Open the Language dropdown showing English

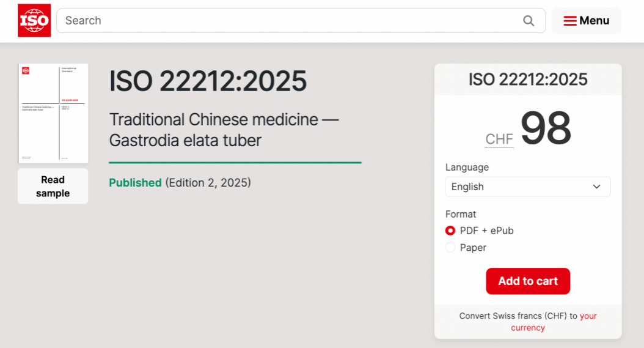[x=527, y=187]
